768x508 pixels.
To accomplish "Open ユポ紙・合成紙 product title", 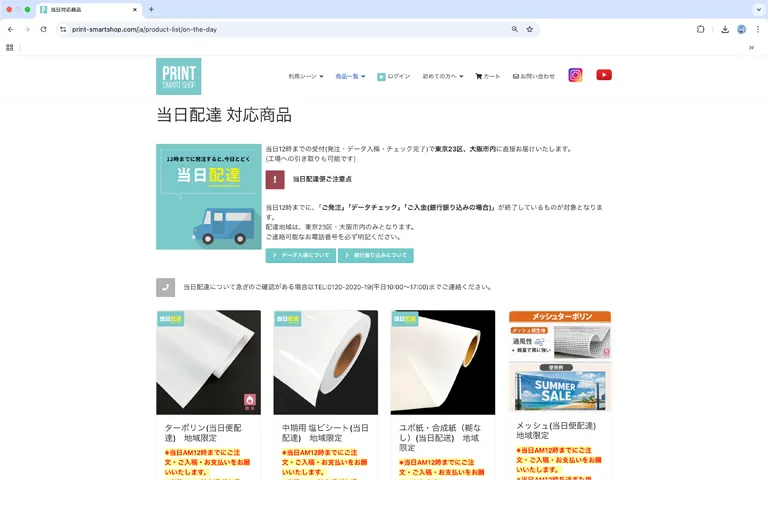I will (439, 437).
